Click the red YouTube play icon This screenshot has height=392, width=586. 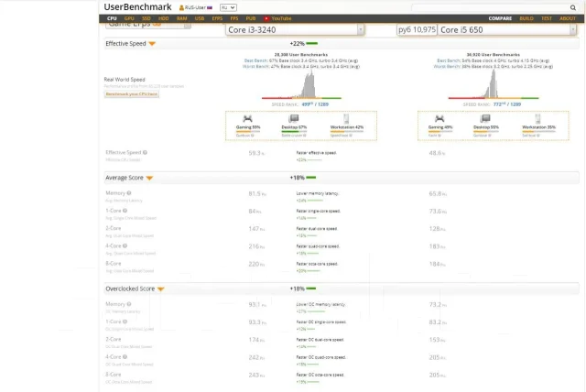pos(266,18)
